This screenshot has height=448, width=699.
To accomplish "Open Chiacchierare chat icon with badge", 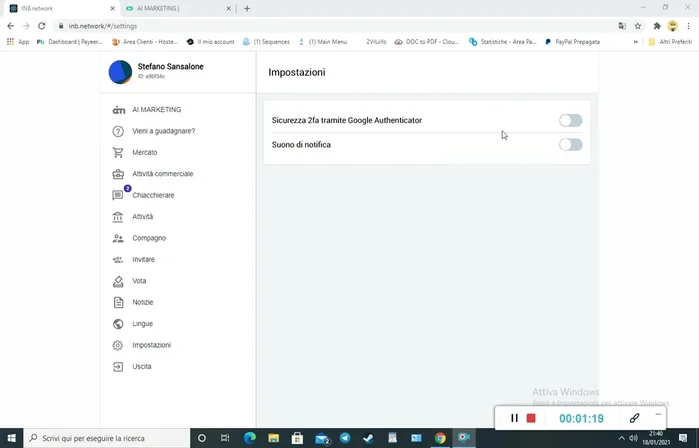I will click(x=118, y=195).
